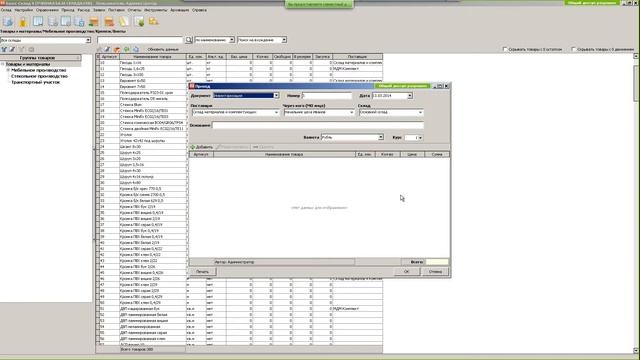This screenshot has height=360, width=640.
Task: Open the Документ dropdown in the Приход dialog
Action: (276, 96)
